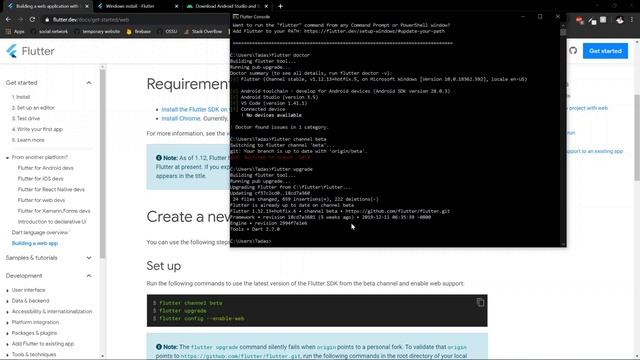Open the GitHub icon link in the header
Image resolution: width=640 pixels, height=360 pixels.
pos(573,51)
